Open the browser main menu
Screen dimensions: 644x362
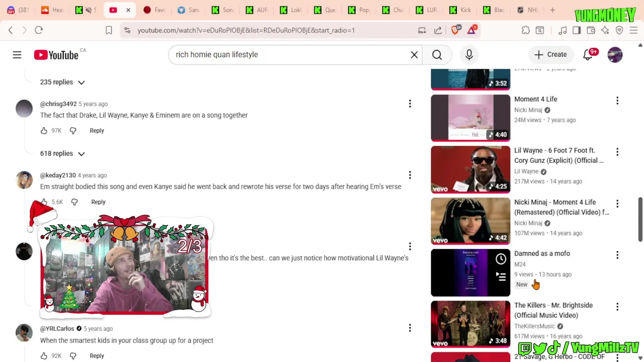tap(633, 30)
